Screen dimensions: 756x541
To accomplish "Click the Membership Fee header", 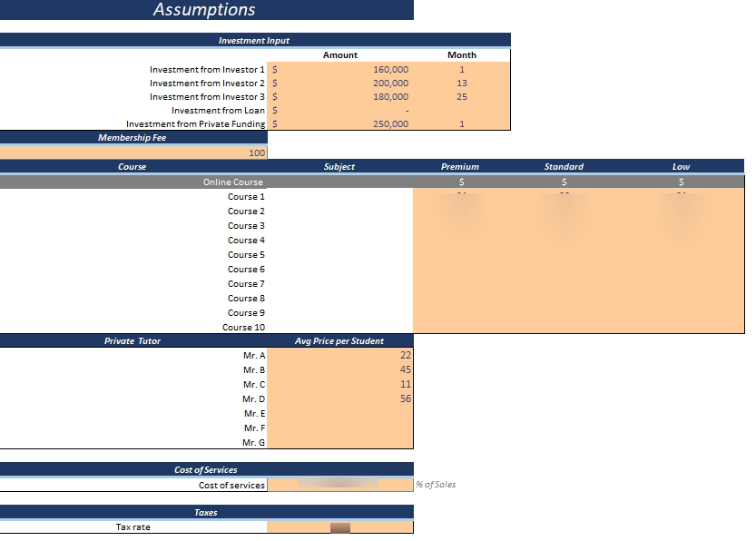I will (133, 137).
